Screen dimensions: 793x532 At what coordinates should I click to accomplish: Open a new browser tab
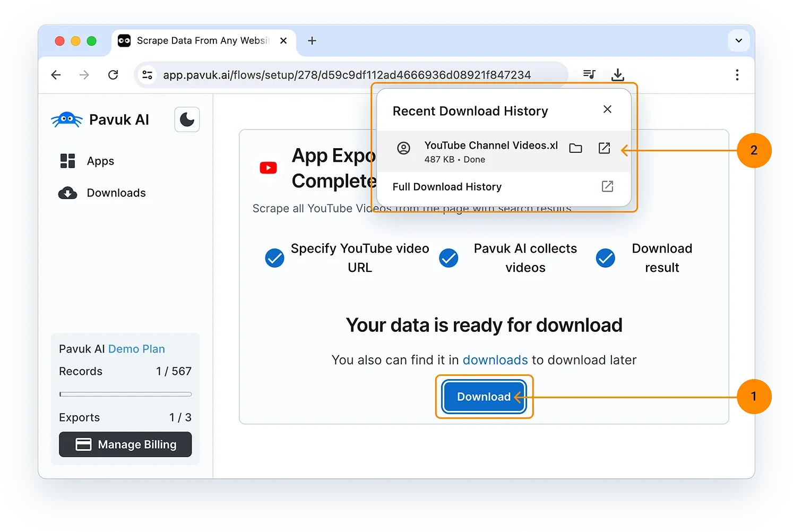tap(312, 41)
